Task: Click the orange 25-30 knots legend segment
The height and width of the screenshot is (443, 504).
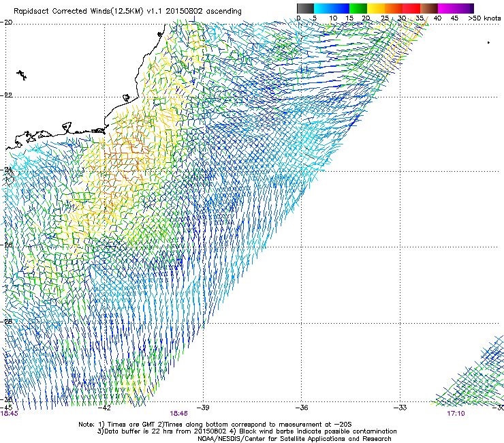Action: [394, 8]
